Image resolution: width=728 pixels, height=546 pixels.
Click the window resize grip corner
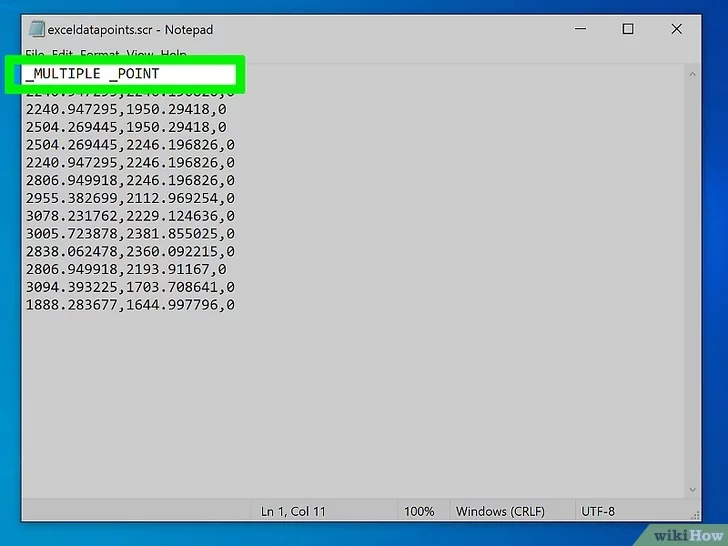point(695,515)
